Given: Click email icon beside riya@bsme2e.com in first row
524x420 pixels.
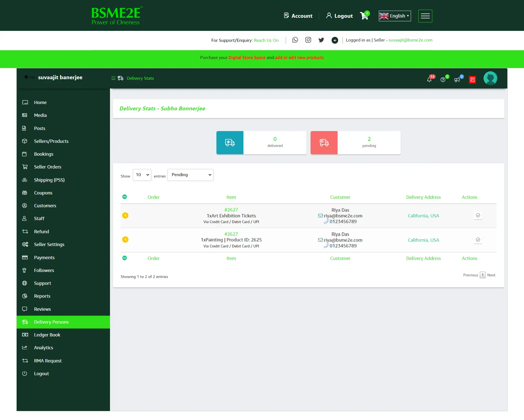Looking at the screenshot, I should [320, 216].
